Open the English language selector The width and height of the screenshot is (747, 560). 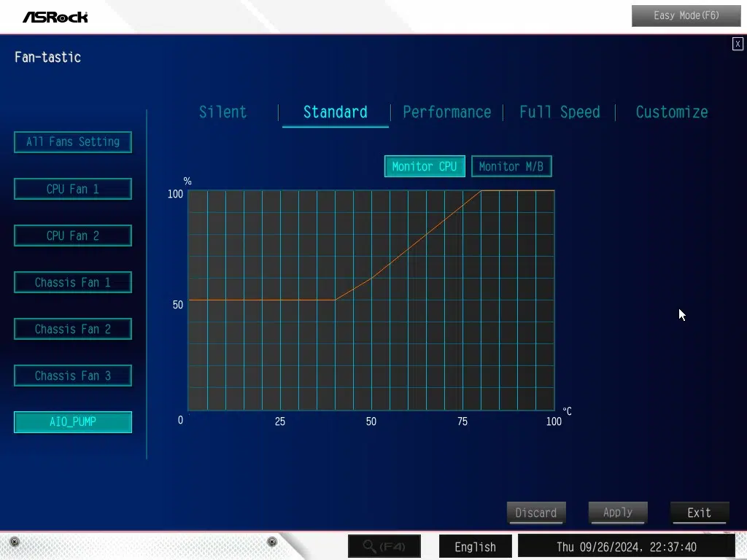pyautogui.click(x=475, y=546)
